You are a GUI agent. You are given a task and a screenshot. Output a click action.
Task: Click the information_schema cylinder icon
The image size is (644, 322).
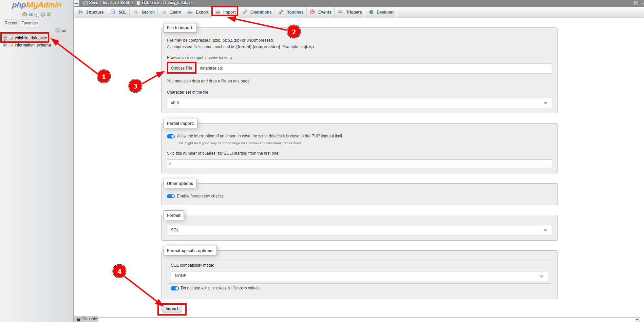click(11, 45)
